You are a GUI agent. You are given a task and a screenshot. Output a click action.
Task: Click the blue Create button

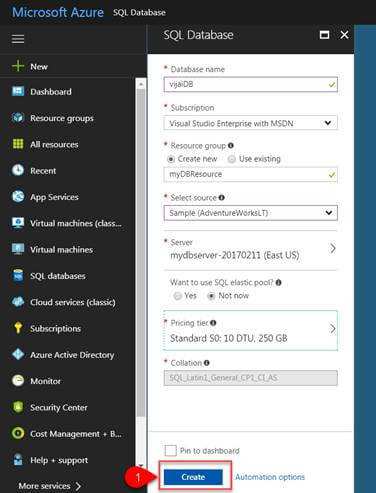coord(193,477)
